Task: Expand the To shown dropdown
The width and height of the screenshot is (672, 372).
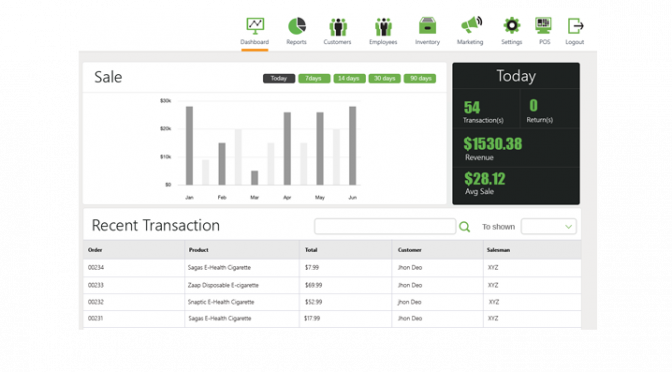Action: (x=549, y=226)
